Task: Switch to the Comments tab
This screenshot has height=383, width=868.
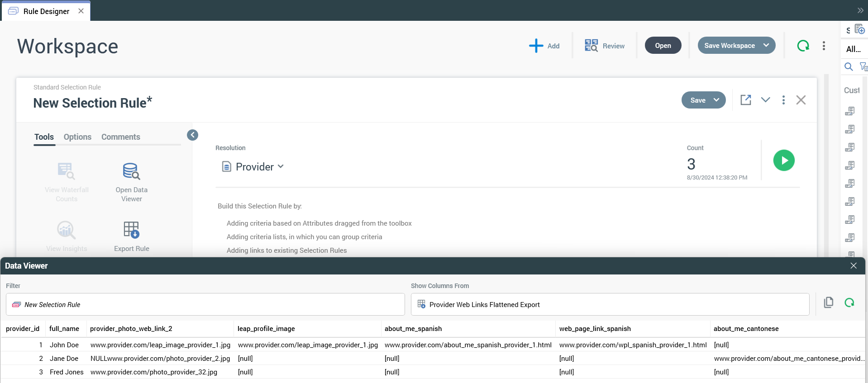Action: pyautogui.click(x=120, y=137)
